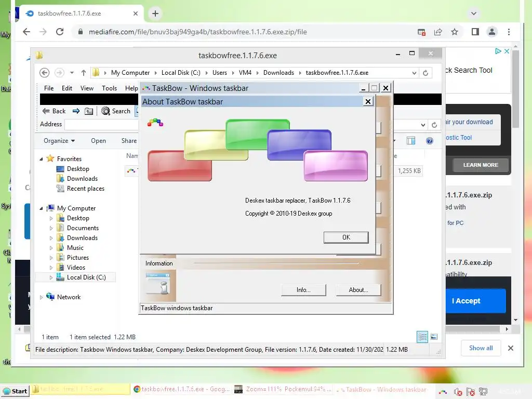Open the View menu in explorer window
Image resolution: width=532 pixels, height=399 pixels.
pyautogui.click(x=87, y=88)
